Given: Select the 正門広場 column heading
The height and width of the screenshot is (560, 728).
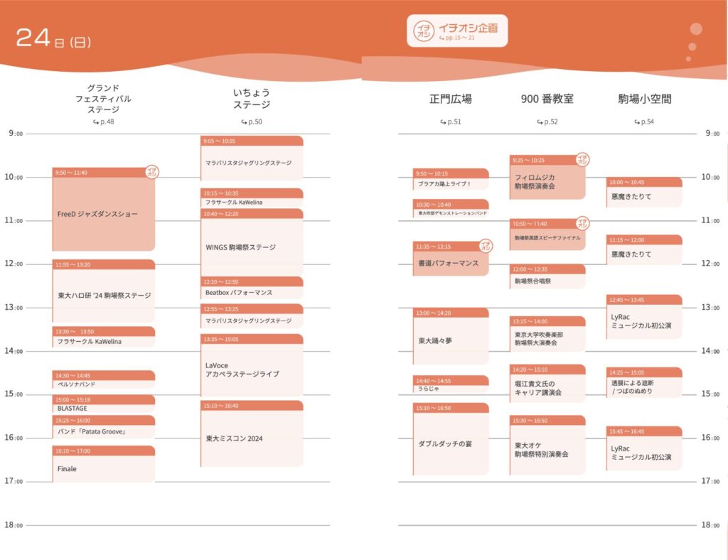Looking at the screenshot, I should pos(450,99).
